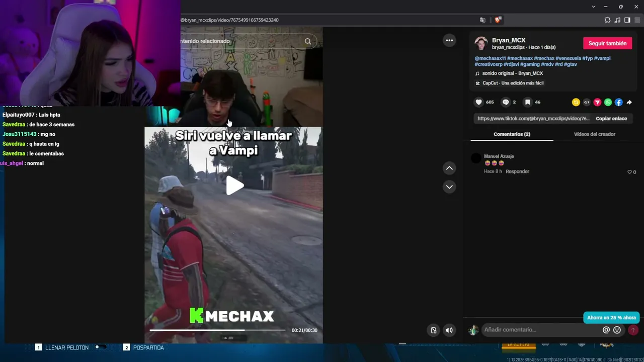Seek along the video progress bar
644x362 pixels.
217,330
